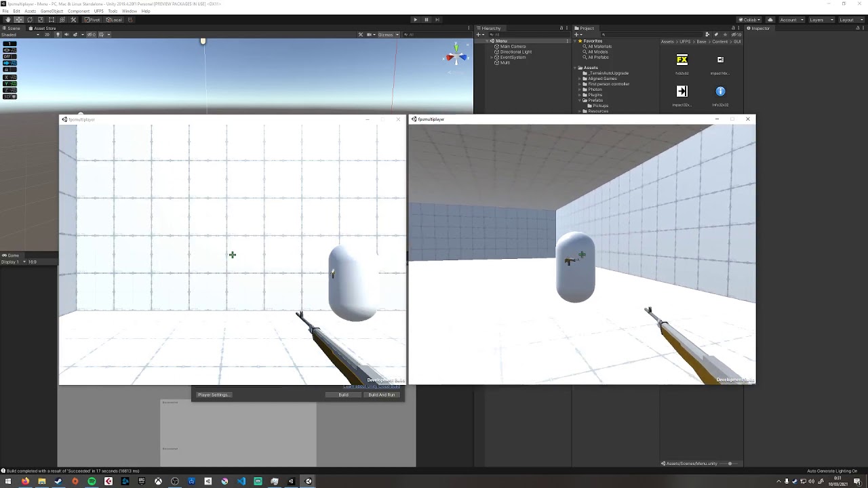Viewport: 868px width, 488px height.
Task: Click All Materials in Favorites
Action: (599, 46)
